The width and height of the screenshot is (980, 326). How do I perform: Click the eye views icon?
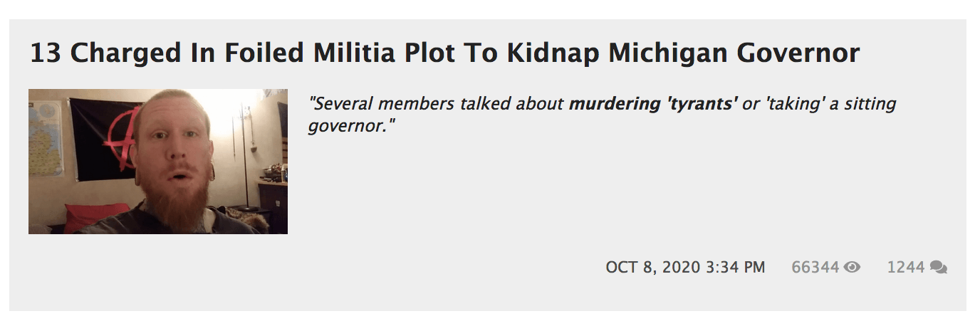(852, 268)
